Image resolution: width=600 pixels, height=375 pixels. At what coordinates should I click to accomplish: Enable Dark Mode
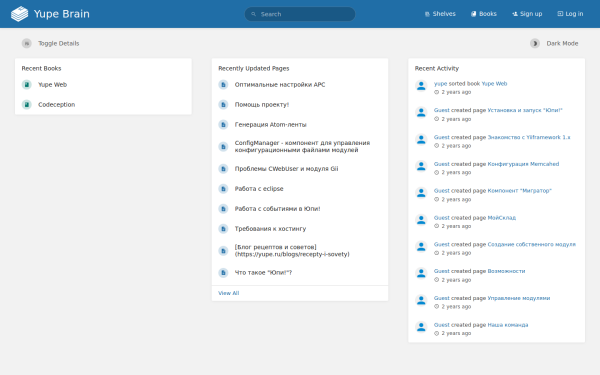pyautogui.click(x=554, y=43)
